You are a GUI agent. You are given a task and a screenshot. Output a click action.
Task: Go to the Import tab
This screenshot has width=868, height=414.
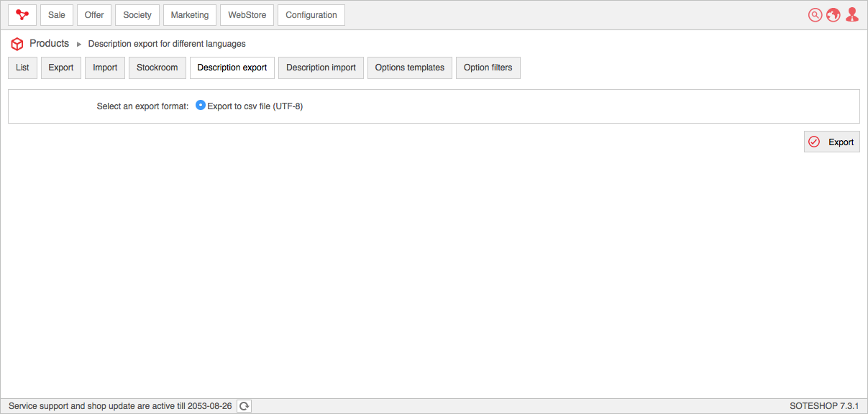click(x=105, y=68)
